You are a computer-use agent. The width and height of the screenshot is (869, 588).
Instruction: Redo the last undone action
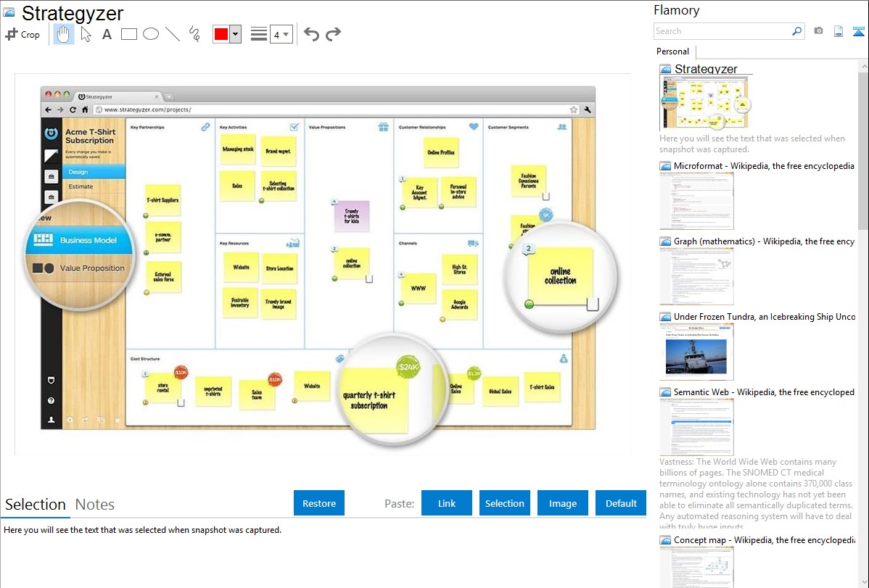point(334,34)
